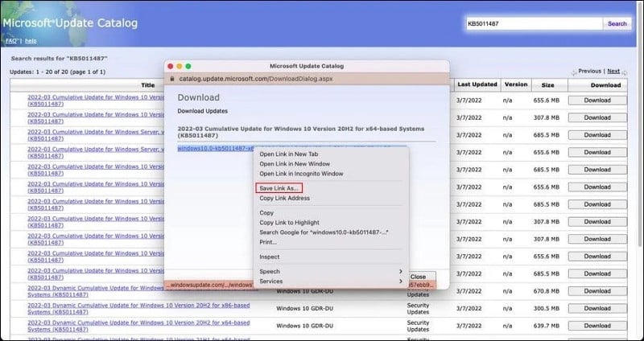Click the Previous page text
644x341 pixels.
[589, 72]
